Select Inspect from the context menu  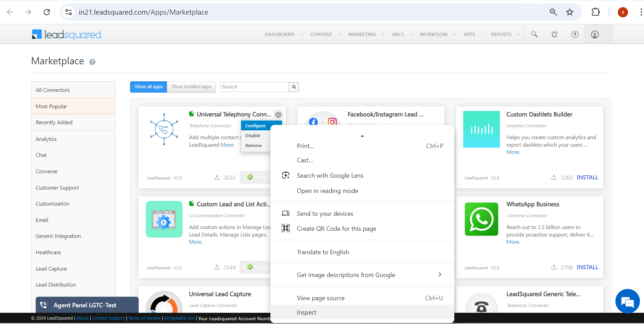click(307, 312)
